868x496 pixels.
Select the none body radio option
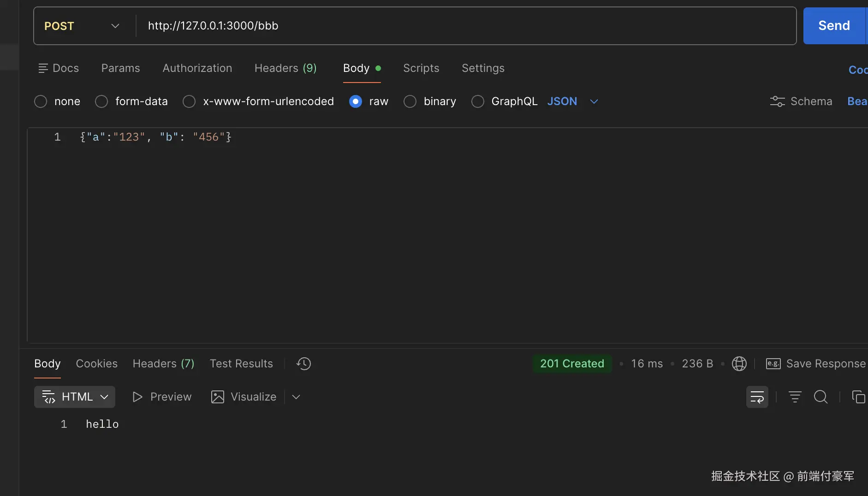[x=41, y=101]
